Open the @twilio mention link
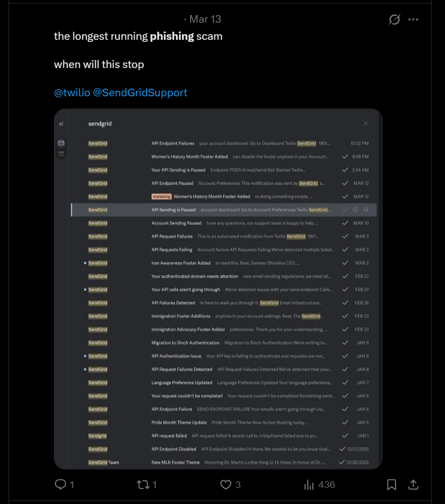 click(x=72, y=93)
